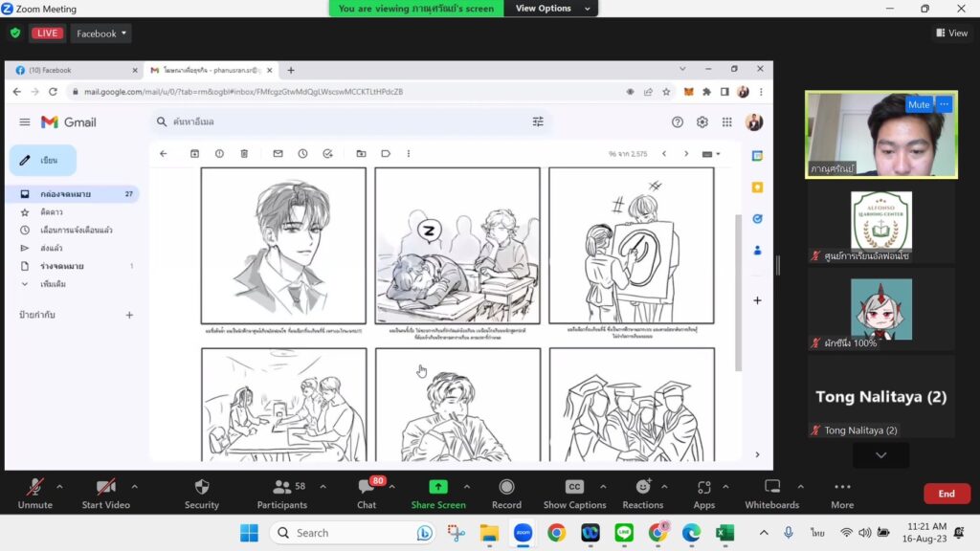Open the Whiteboards icon
The width and height of the screenshot is (980, 551).
pyautogui.click(x=771, y=487)
